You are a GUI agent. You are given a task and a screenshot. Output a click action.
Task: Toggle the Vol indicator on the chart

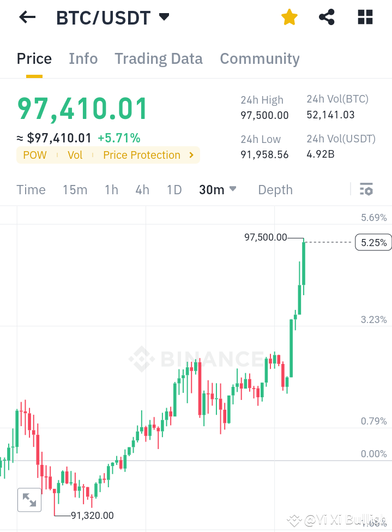click(x=75, y=155)
